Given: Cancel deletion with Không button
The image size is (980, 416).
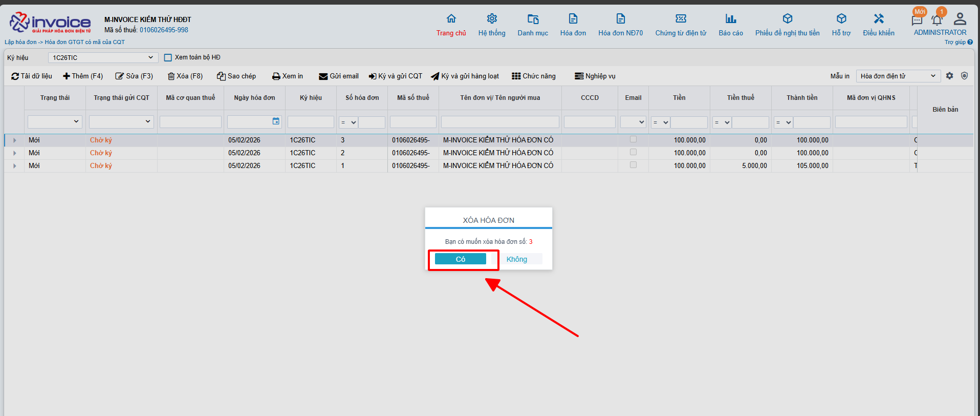Looking at the screenshot, I should click(x=517, y=259).
